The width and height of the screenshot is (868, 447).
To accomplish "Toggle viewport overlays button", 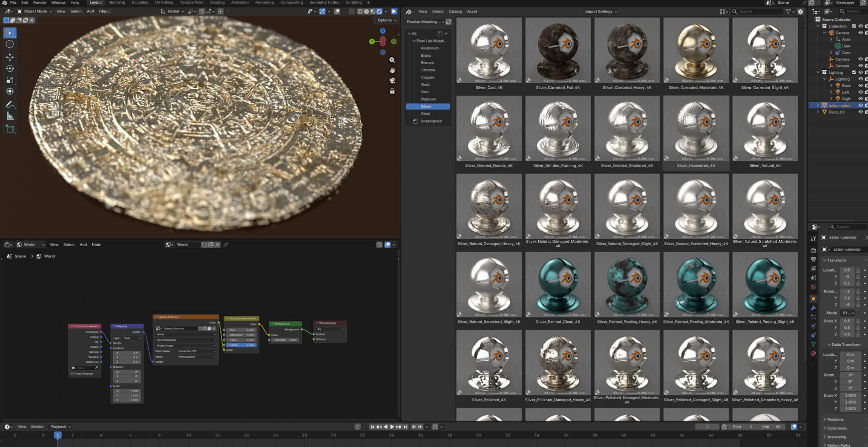I will [x=338, y=11].
